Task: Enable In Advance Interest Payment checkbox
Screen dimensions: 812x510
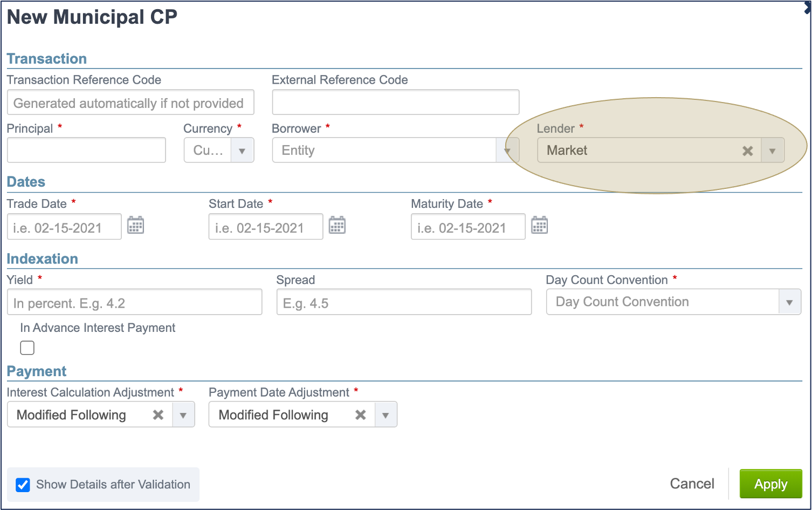Action: (x=27, y=348)
